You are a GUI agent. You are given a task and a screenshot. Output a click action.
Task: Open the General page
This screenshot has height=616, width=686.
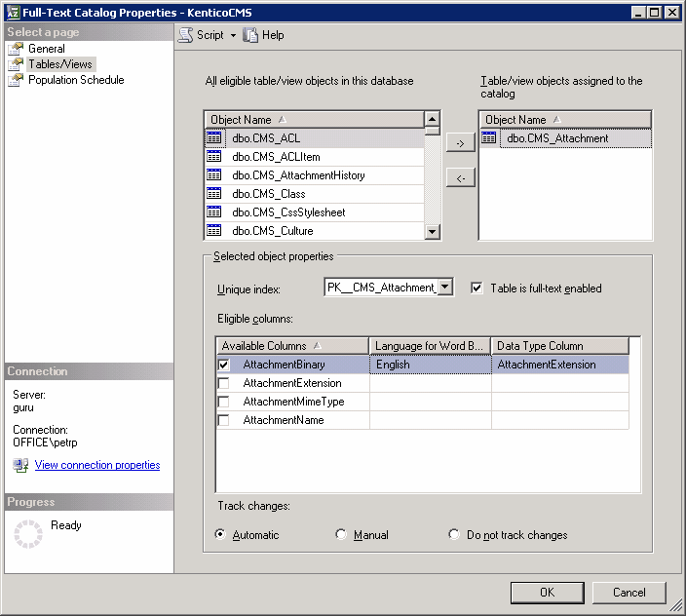47,49
